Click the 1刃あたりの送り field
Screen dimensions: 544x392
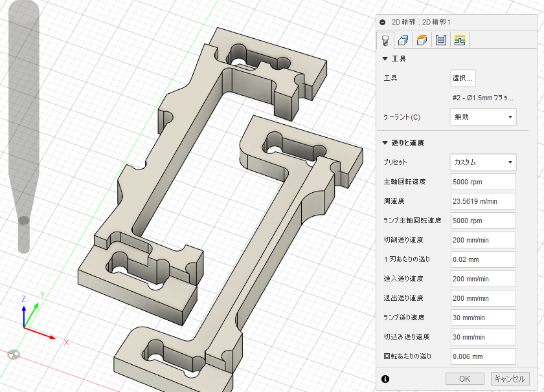tap(483, 259)
